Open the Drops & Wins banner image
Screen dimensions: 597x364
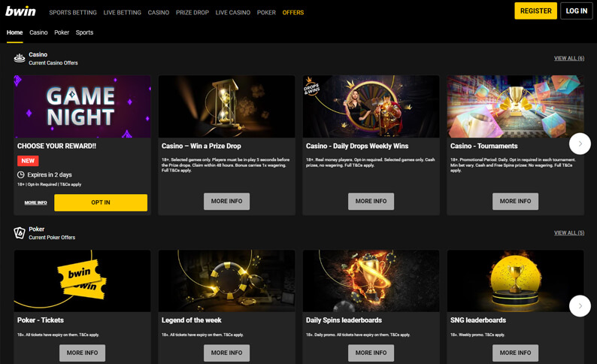pos(371,106)
